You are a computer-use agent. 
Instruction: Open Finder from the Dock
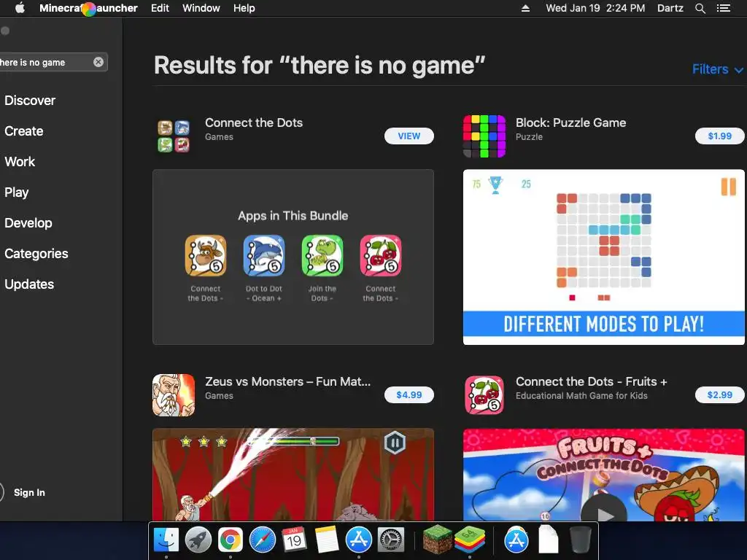166,540
